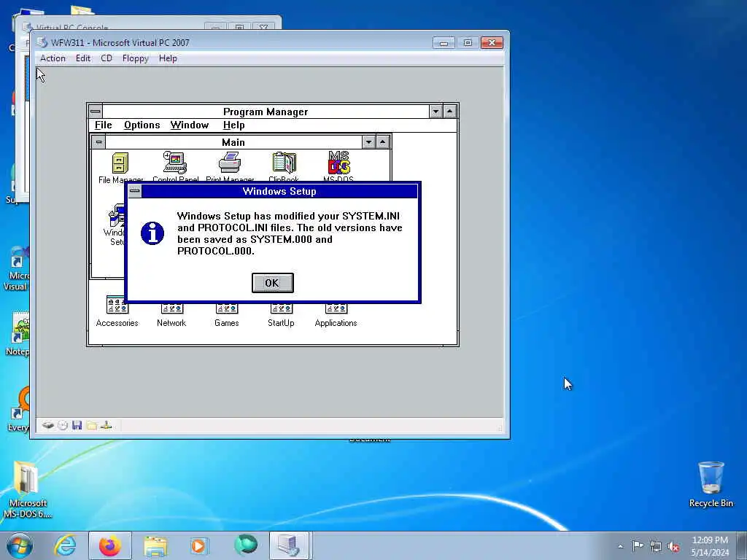Image resolution: width=747 pixels, height=560 pixels.
Task: Click OK in the Windows Setup dialog
Action: [273, 283]
